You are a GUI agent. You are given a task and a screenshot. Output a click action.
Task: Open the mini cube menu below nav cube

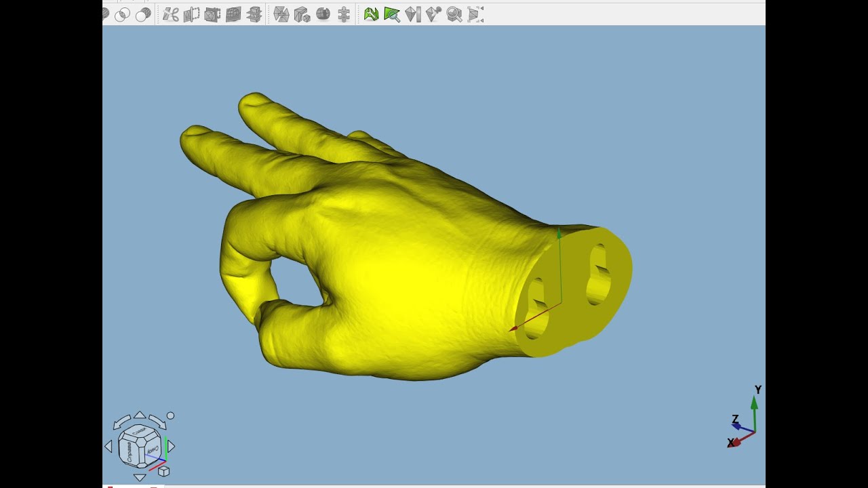coord(163,471)
